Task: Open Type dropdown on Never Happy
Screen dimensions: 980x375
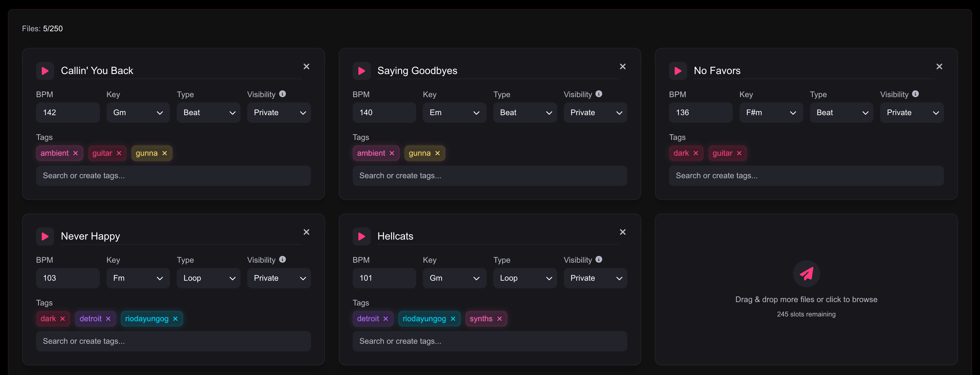Action: [208, 278]
